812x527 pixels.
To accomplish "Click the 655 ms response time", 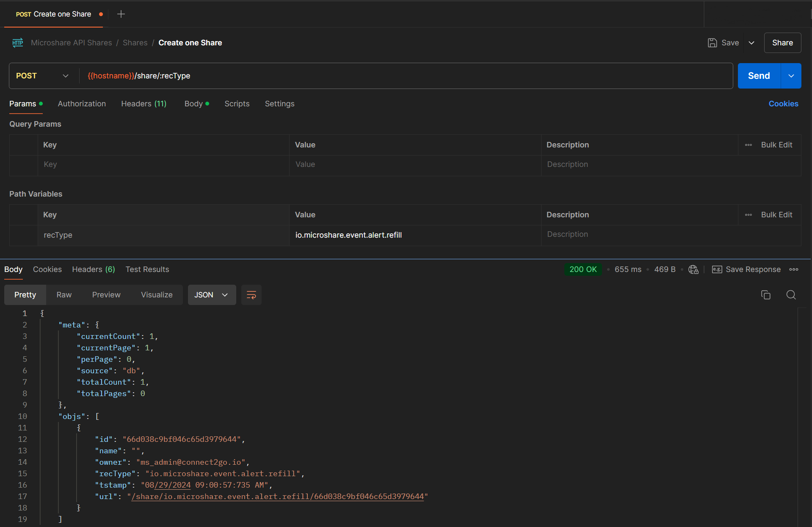I will pyautogui.click(x=628, y=269).
